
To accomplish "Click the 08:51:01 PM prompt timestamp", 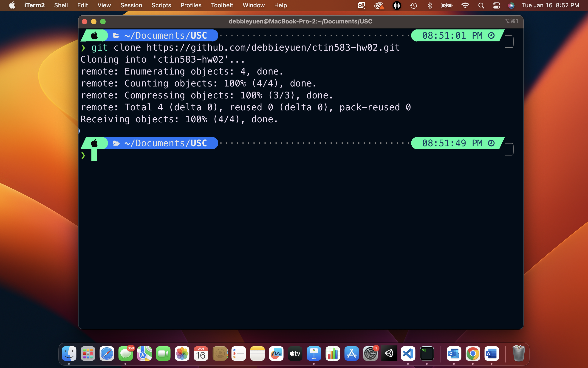I will click(458, 35).
